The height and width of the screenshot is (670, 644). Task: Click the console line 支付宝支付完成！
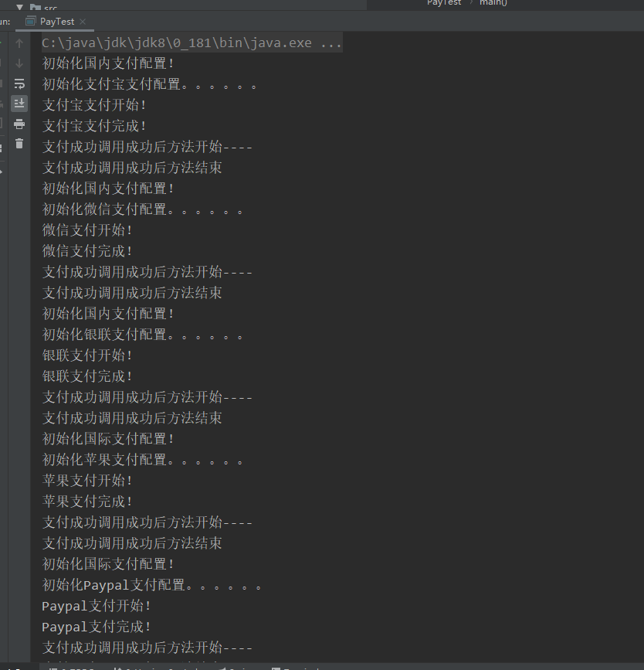(x=94, y=126)
